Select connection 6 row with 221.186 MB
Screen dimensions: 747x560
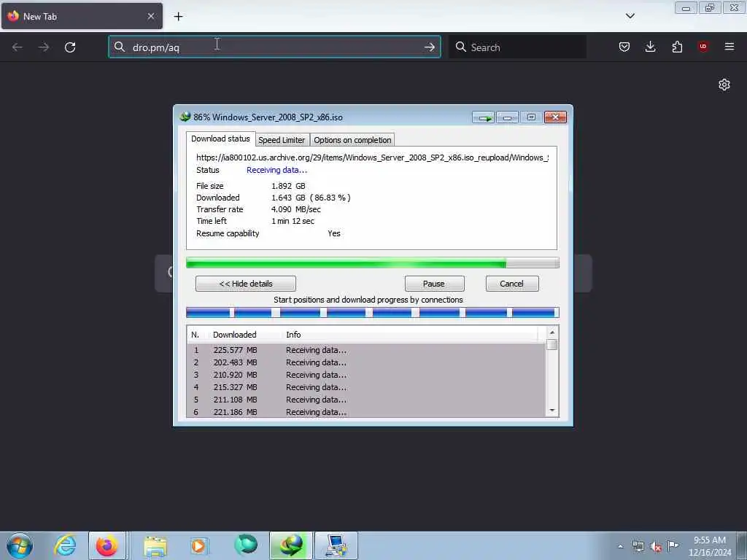coord(366,412)
